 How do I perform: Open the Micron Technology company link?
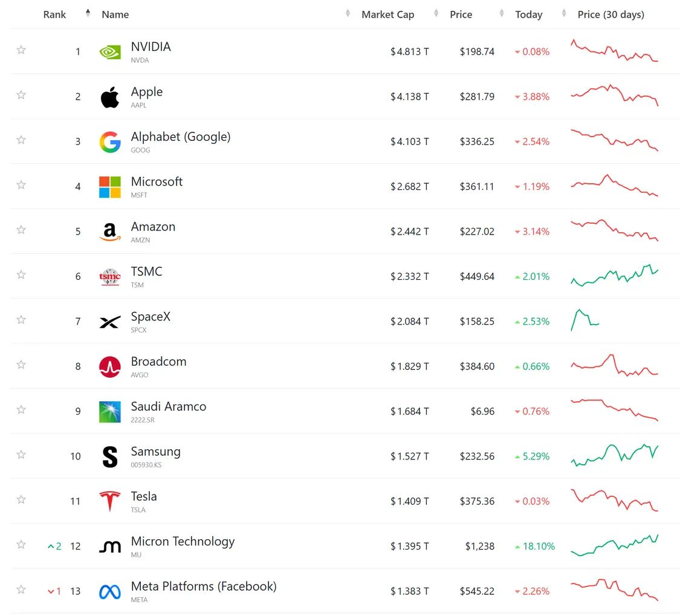point(183,542)
